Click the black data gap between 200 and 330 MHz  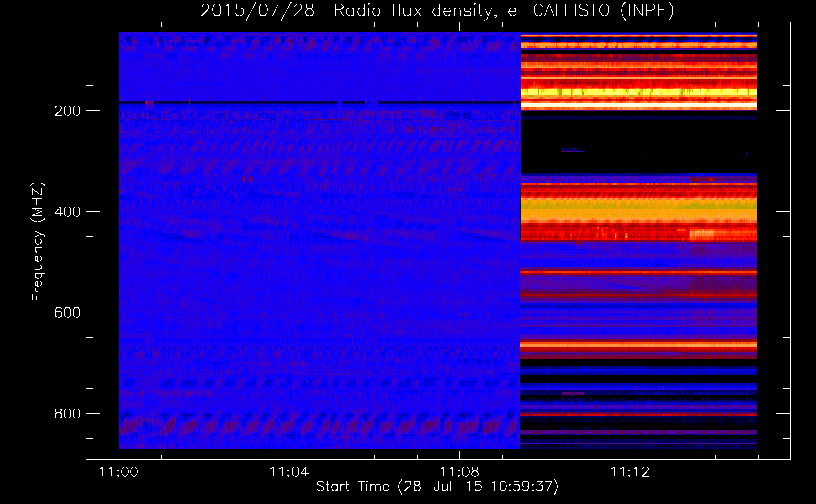click(639, 144)
